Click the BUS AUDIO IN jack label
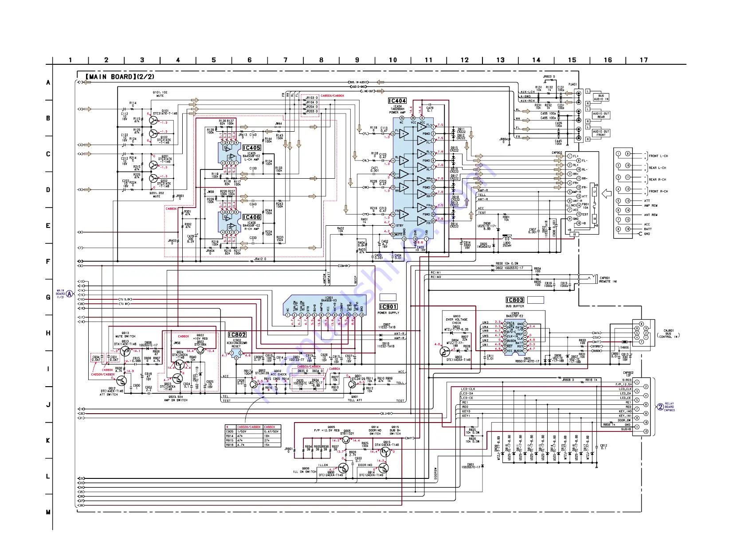The height and width of the screenshot is (560, 745). coord(601,98)
